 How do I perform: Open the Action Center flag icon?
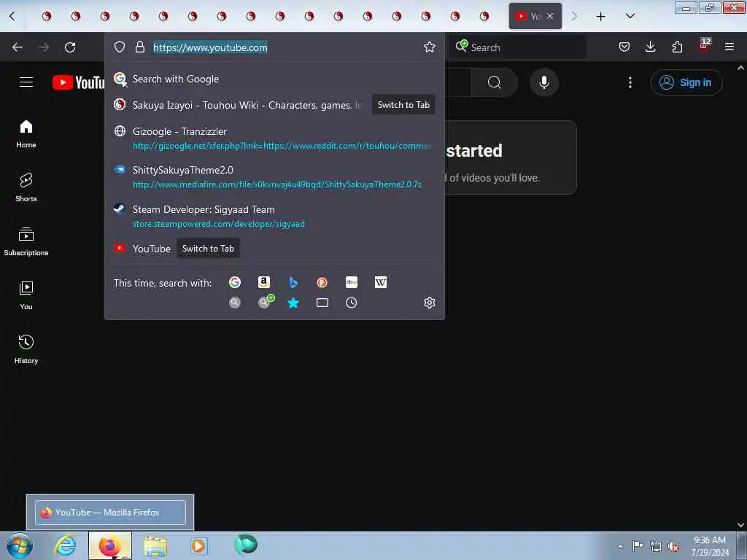[x=638, y=545]
